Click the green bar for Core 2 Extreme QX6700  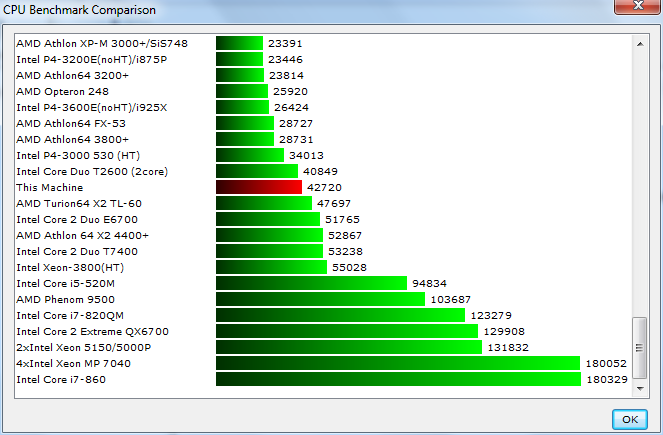tap(347, 331)
